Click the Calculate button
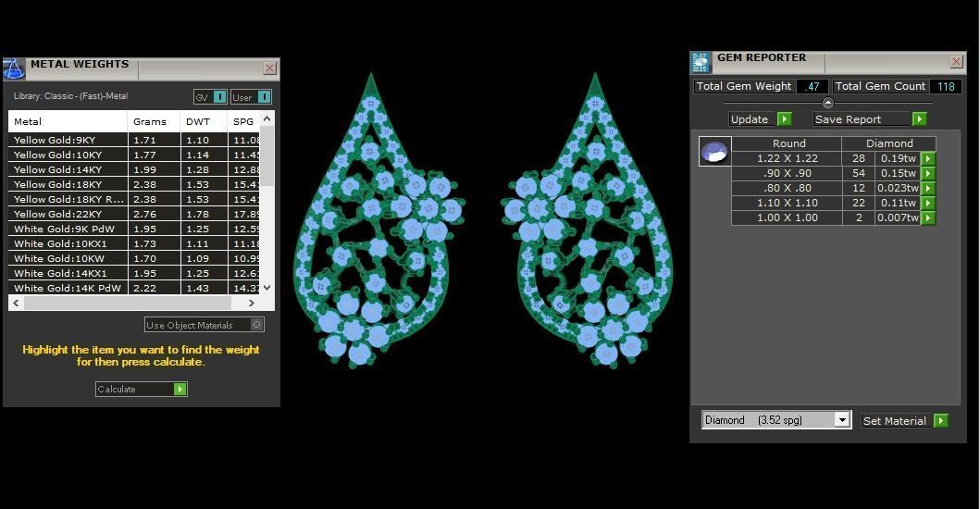The width and height of the screenshot is (980, 509). pyautogui.click(x=142, y=389)
